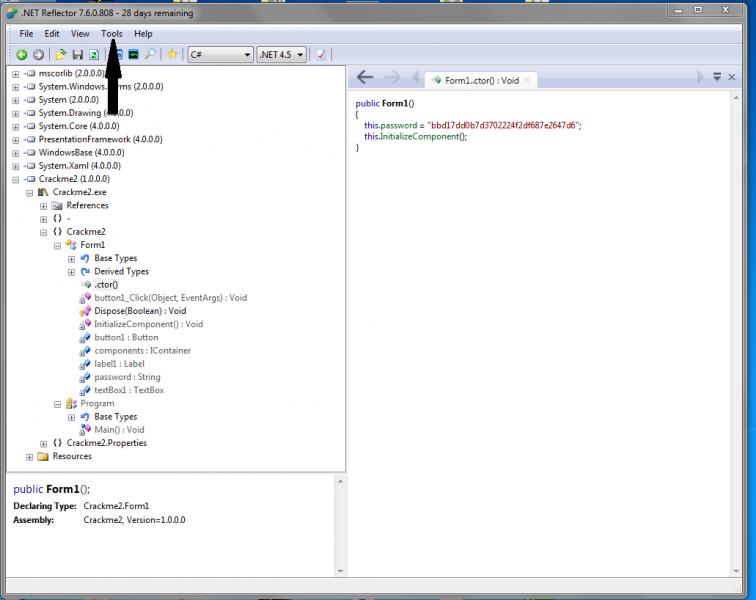
Task: Select the Program class tree item
Action: click(97, 403)
